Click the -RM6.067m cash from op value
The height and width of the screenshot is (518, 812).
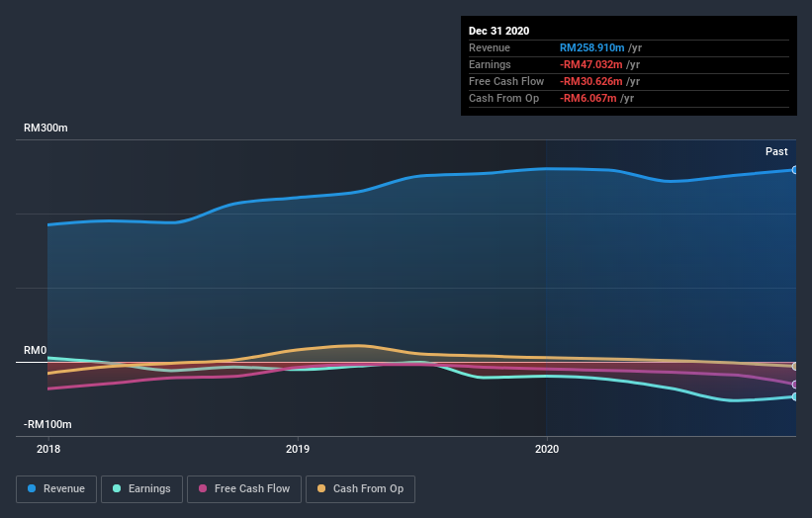tap(587, 98)
